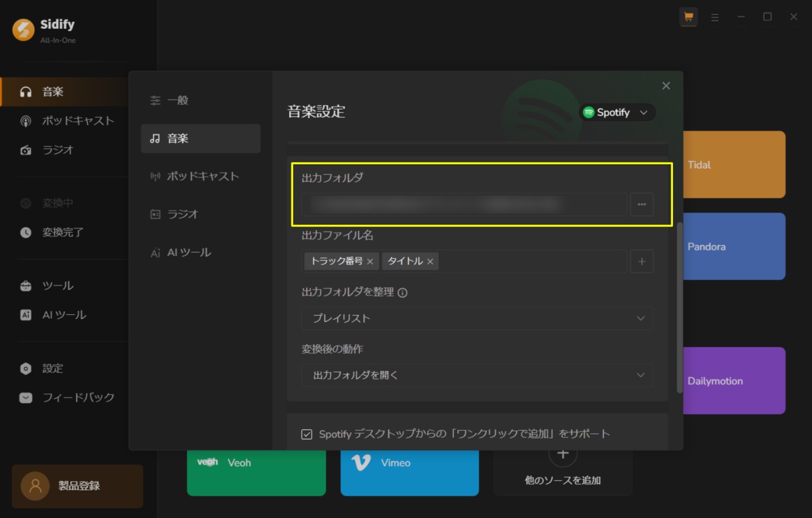Click the Sidify logo icon
This screenshot has width=812, height=518.
(x=24, y=30)
